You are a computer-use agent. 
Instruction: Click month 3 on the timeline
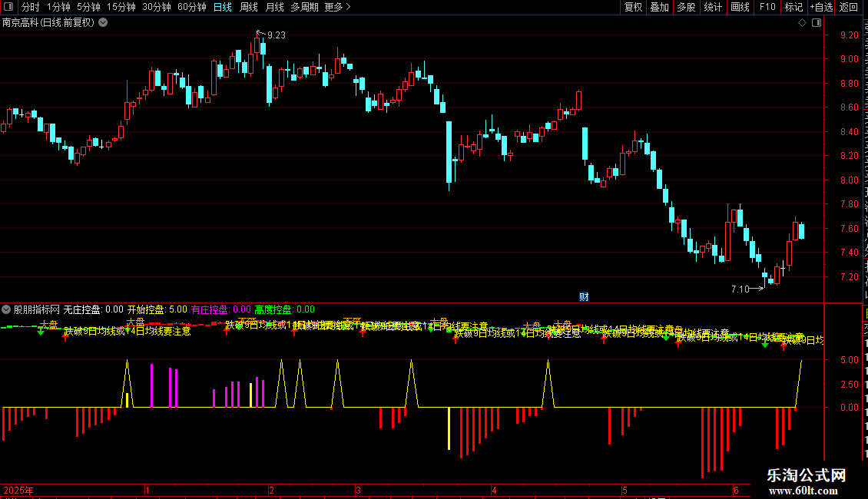[358, 490]
